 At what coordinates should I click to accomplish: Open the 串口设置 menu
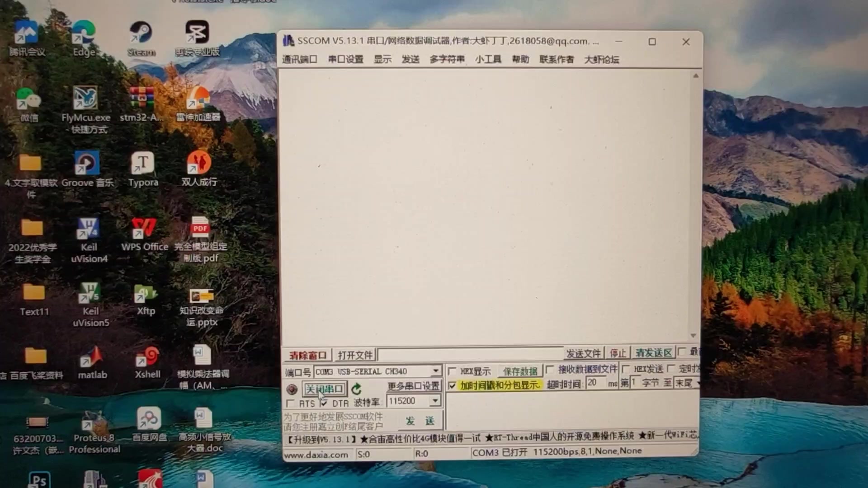click(345, 59)
